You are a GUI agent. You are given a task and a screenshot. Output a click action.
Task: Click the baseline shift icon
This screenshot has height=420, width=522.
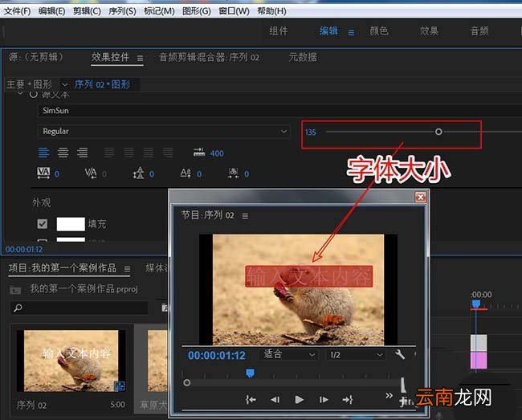click(x=186, y=173)
